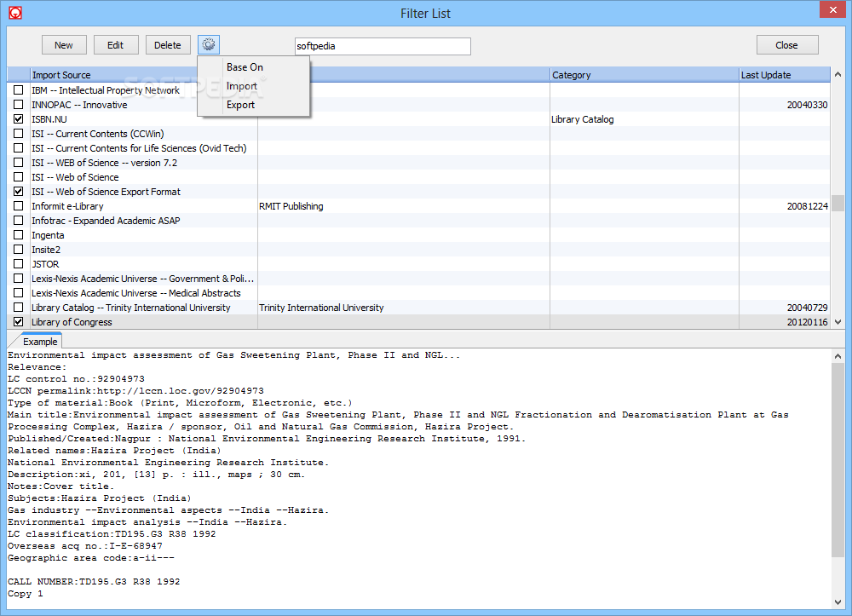Check the Insite2 checkbox
Image resolution: width=852 pixels, height=616 pixels.
tap(19, 250)
